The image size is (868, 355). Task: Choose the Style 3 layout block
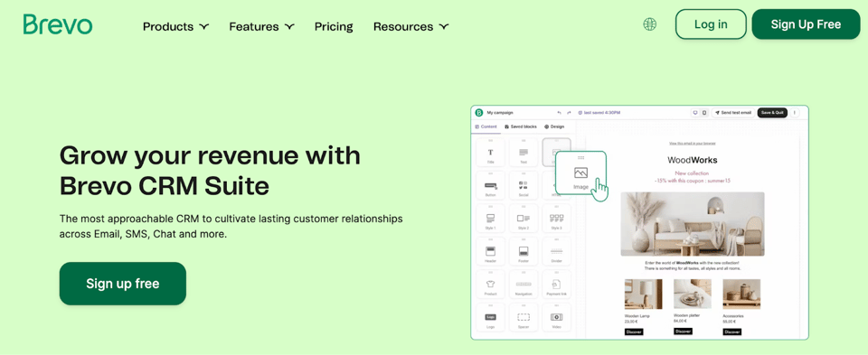556,219
